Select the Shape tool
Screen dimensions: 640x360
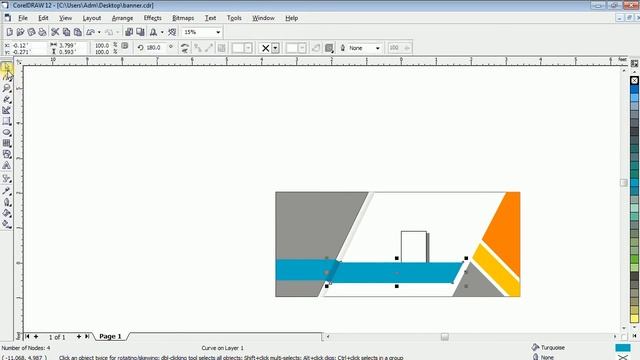tap(7, 78)
